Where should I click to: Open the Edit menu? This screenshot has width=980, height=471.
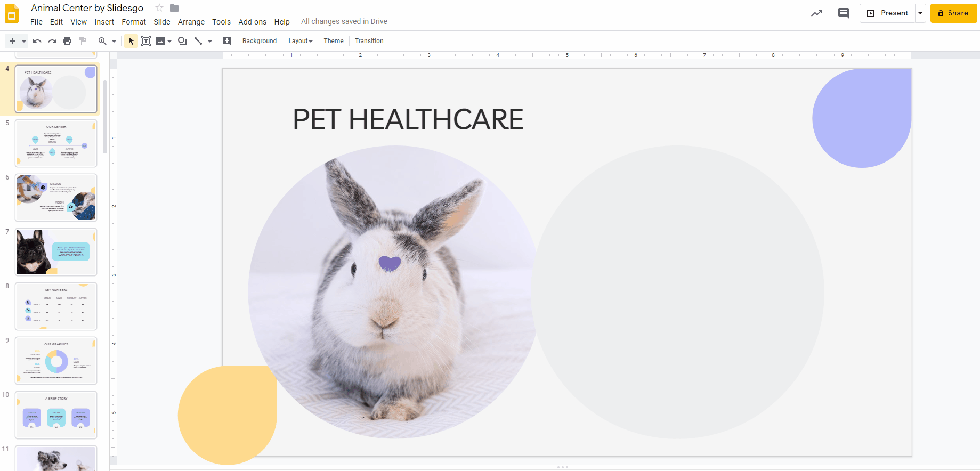(x=56, y=22)
